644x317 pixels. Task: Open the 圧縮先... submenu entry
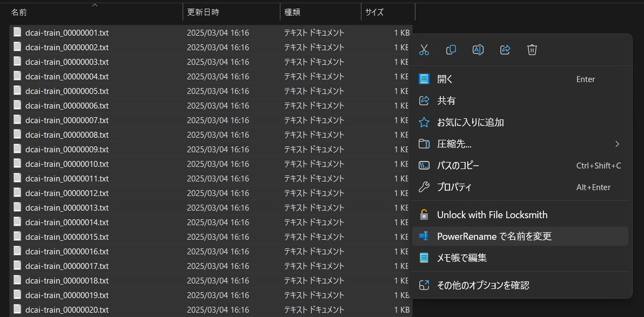pyautogui.click(x=520, y=144)
